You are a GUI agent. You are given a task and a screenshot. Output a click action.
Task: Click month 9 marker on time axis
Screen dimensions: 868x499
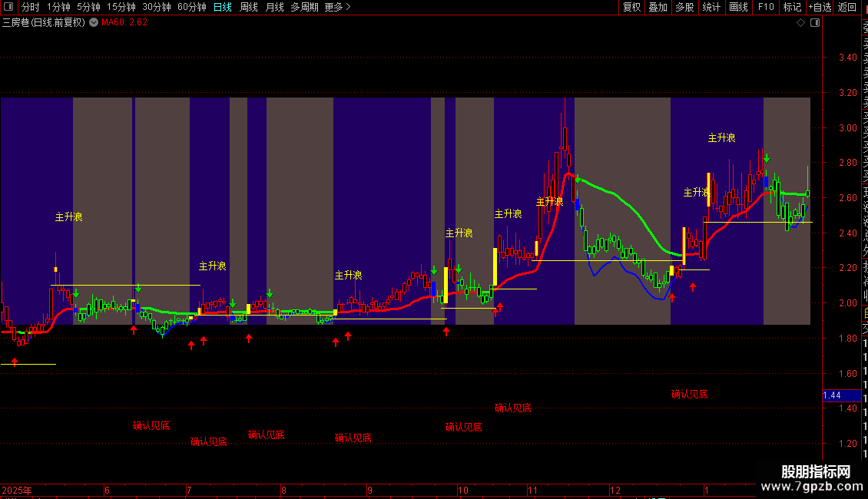coord(369,491)
